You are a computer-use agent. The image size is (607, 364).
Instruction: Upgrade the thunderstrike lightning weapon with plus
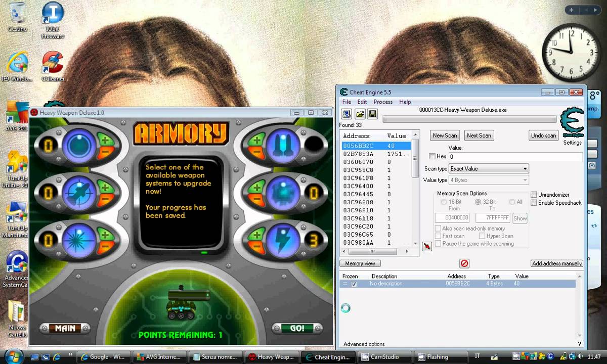point(257,235)
